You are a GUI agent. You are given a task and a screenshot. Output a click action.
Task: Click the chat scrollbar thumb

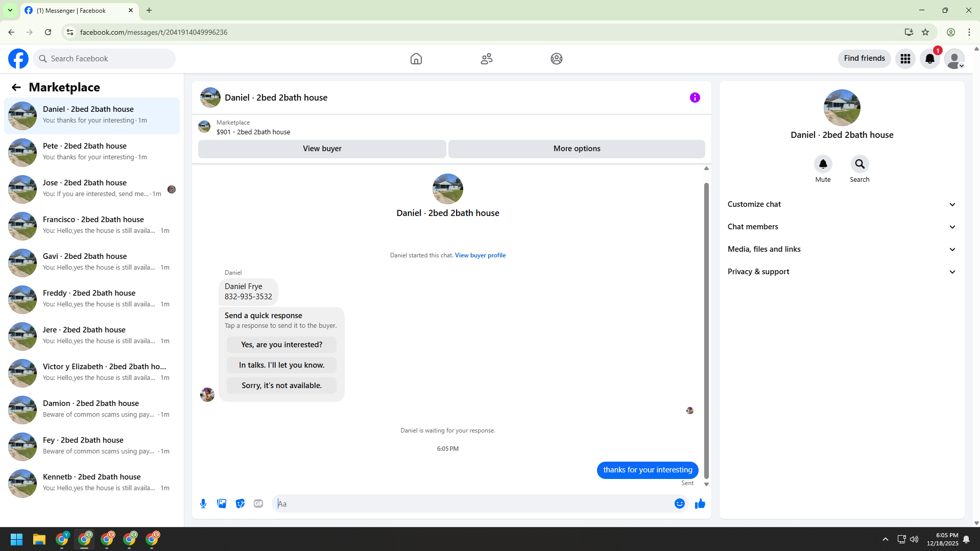[x=706, y=330]
